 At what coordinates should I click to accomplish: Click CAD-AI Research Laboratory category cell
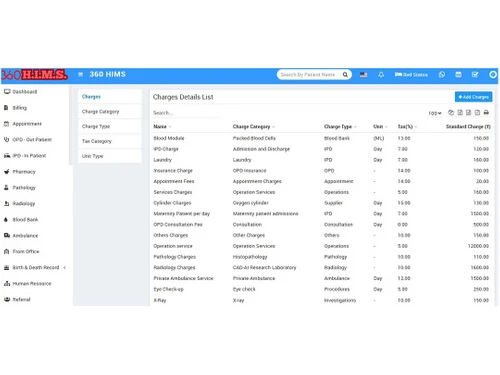[264, 268]
